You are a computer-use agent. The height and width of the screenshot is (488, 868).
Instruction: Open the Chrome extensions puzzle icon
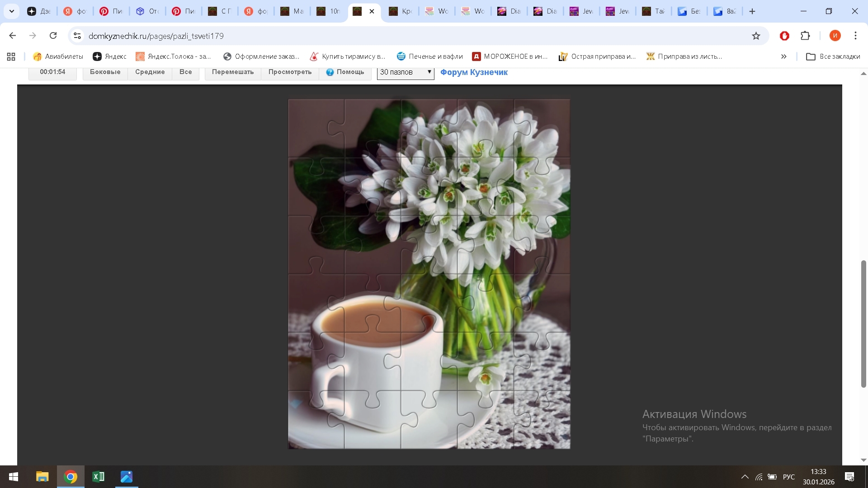pos(805,36)
